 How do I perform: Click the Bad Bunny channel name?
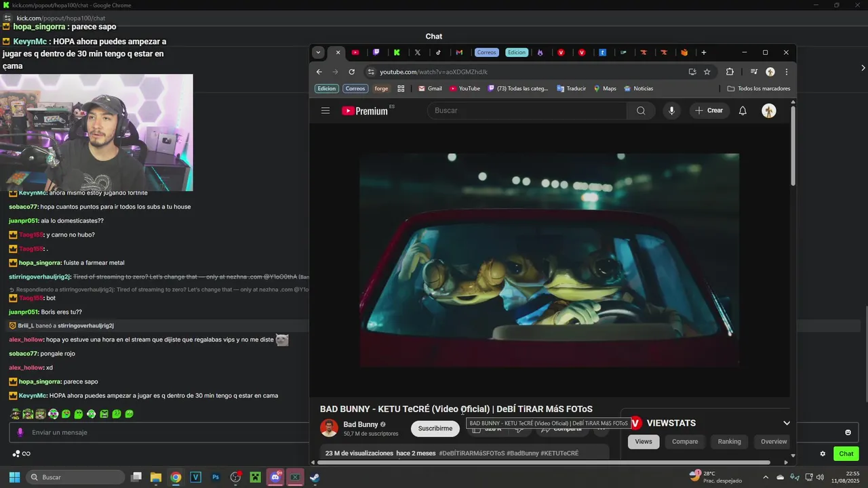point(361,424)
